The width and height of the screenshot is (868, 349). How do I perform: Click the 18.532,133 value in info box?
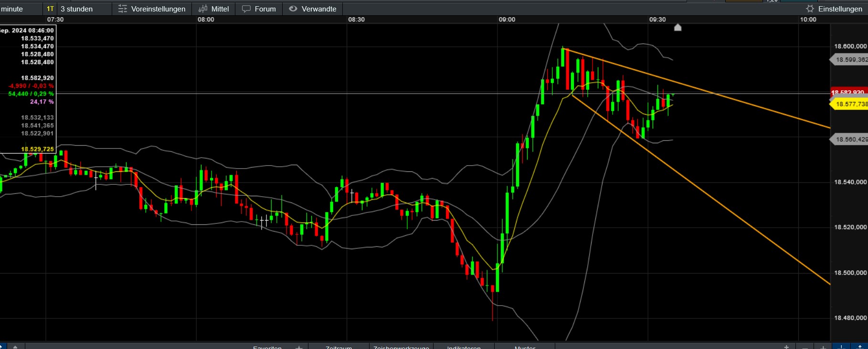pyautogui.click(x=37, y=117)
